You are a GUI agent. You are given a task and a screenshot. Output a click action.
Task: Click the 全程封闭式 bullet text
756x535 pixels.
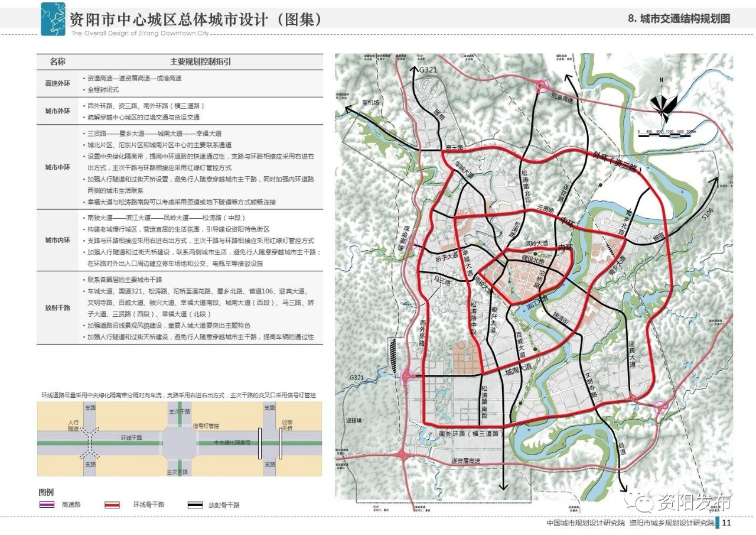[x=103, y=90]
